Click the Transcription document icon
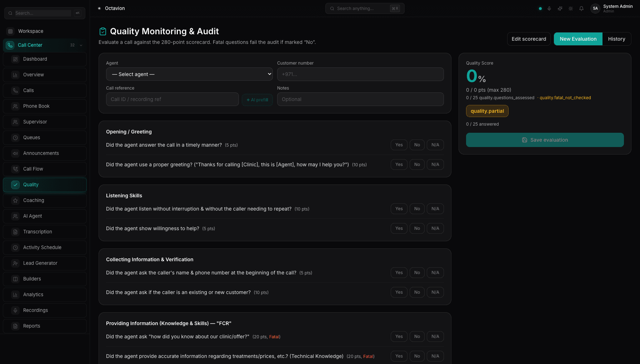Viewport: 640px width, 364px height. coord(15,232)
